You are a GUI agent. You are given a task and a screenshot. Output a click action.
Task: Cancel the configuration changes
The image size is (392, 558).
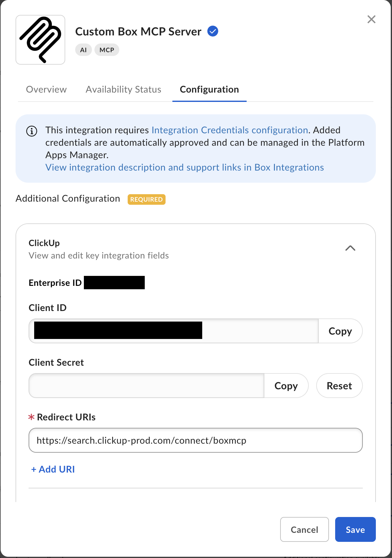(x=304, y=529)
